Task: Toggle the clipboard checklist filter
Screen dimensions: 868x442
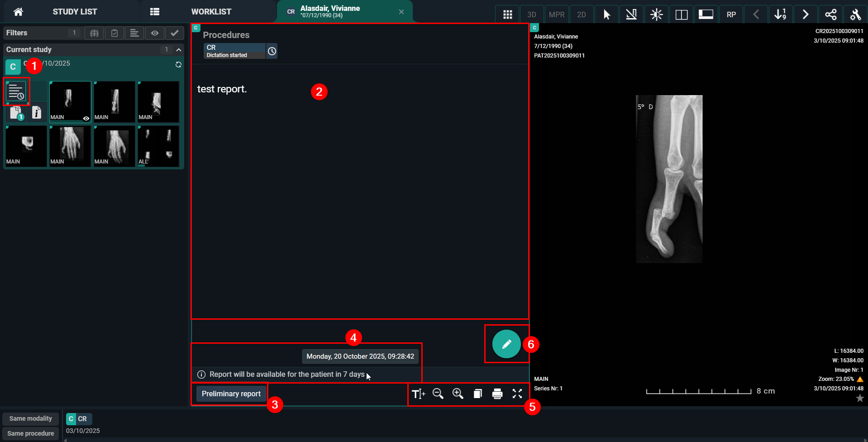Action: coord(114,33)
